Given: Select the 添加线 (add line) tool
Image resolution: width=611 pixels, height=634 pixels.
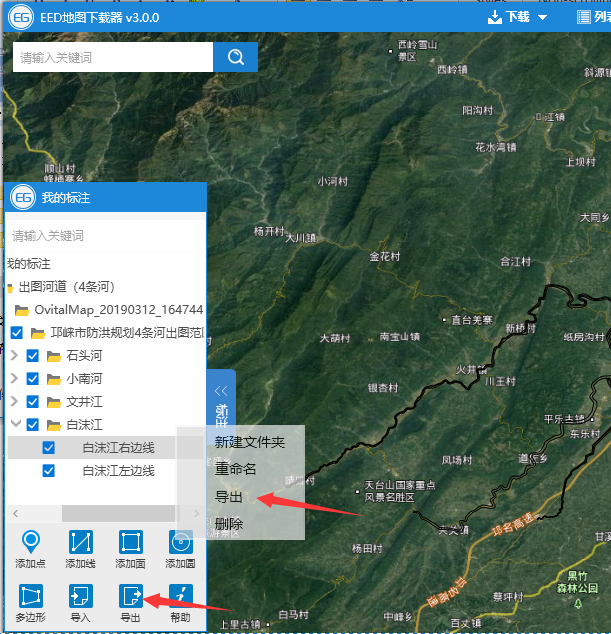Looking at the screenshot, I should 81,544.
